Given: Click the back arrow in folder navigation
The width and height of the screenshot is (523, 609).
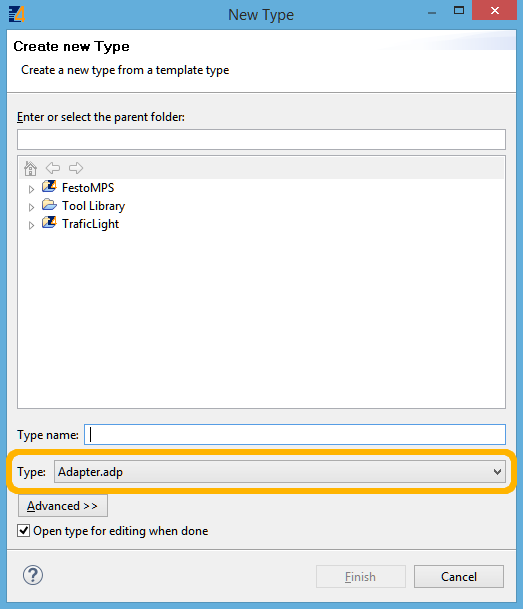Looking at the screenshot, I should pos(53,168).
